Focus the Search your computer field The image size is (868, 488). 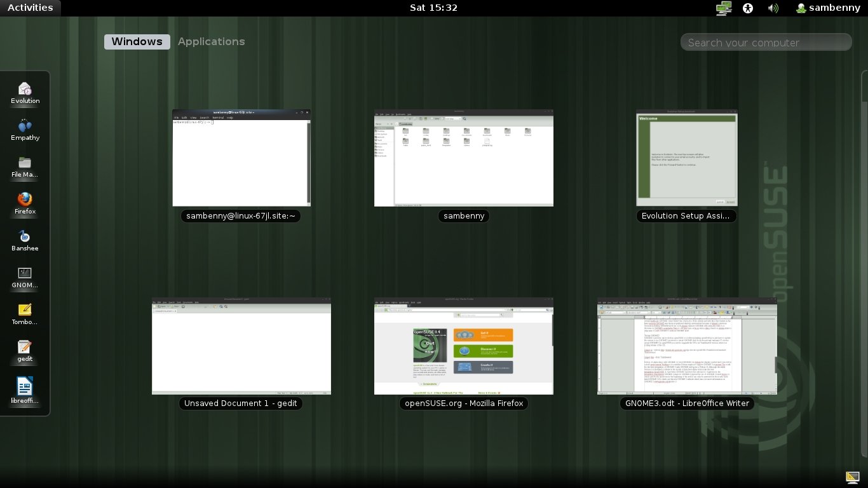[x=766, y=43]
